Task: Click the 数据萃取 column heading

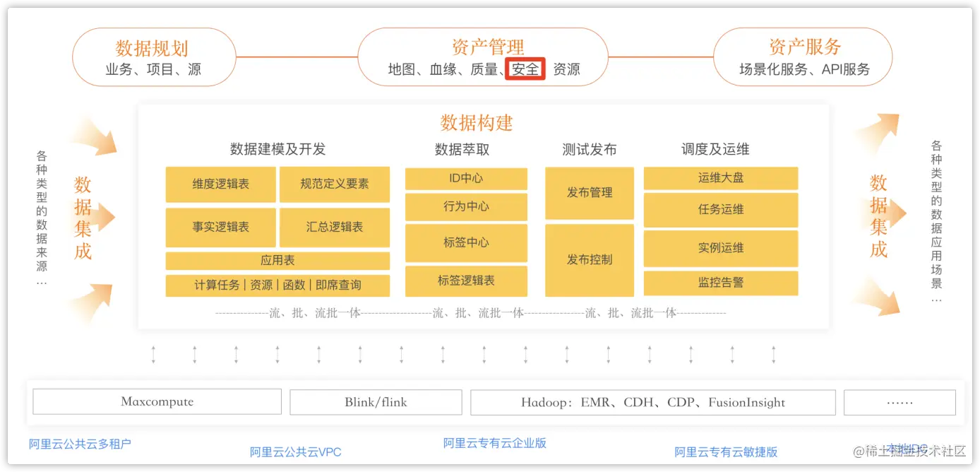Action: 462,149
